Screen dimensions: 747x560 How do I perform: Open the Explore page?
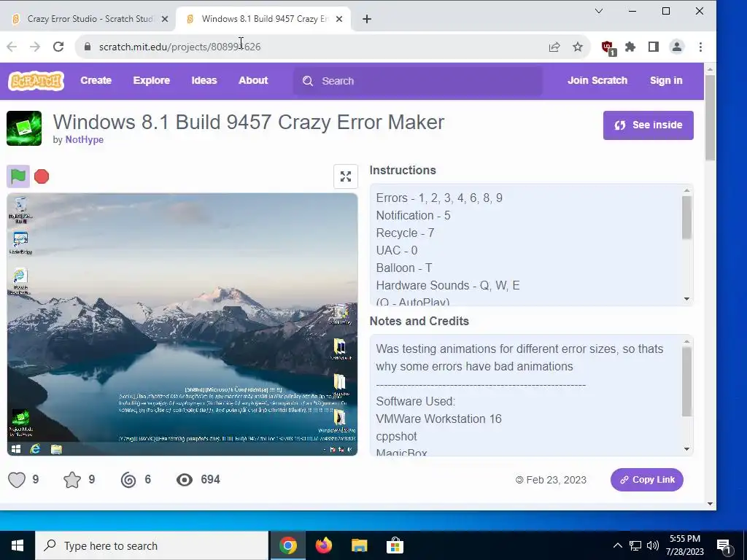152,80
